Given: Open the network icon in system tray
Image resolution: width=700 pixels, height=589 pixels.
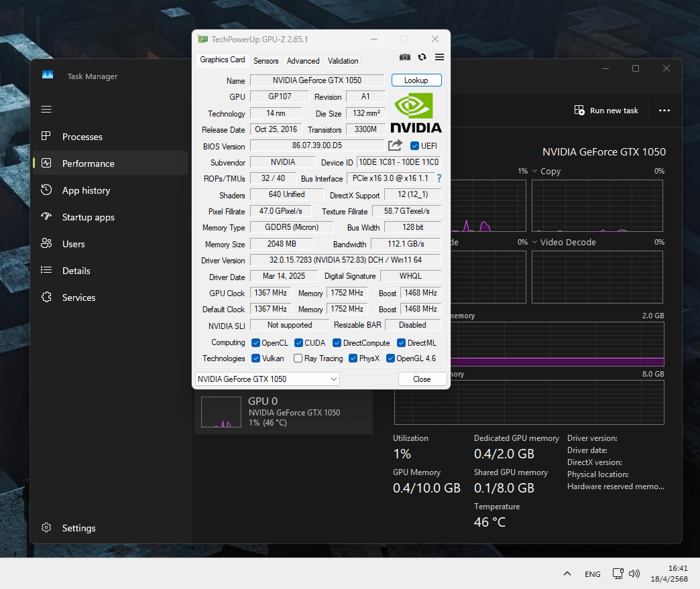Looking at the screenshot, I should pyautogui.click(x=618, y=574).
